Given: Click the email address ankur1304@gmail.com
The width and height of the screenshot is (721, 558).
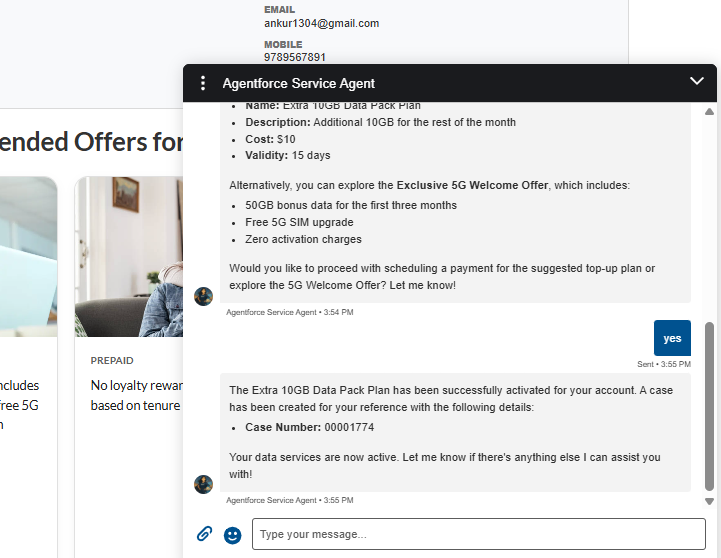Looking at the screenshot, I should point(321,23).
